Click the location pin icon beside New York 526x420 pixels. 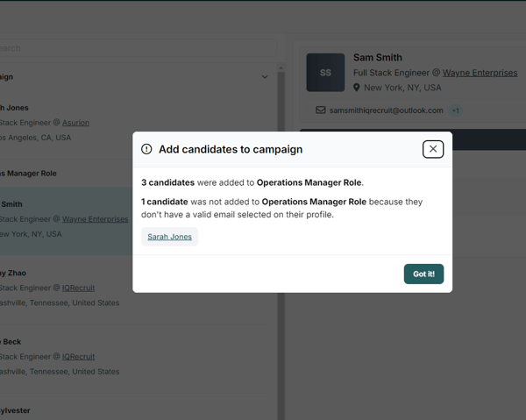(357, 88)
